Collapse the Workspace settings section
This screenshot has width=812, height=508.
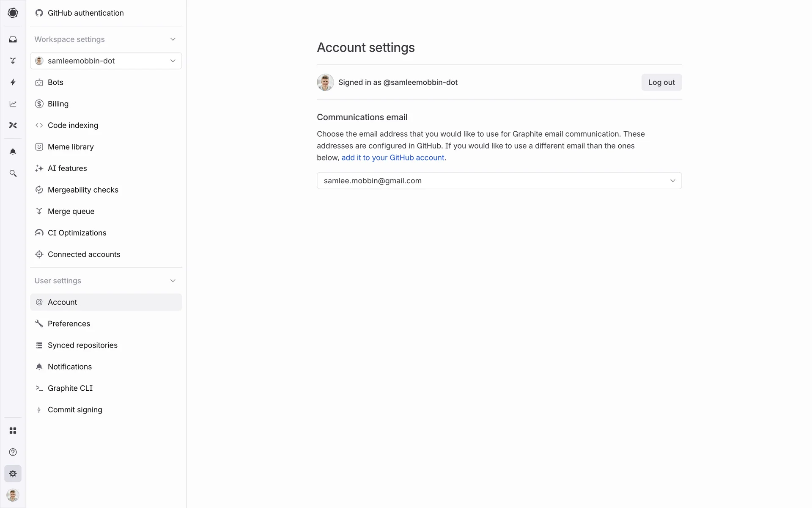click(x=173, y=39)
